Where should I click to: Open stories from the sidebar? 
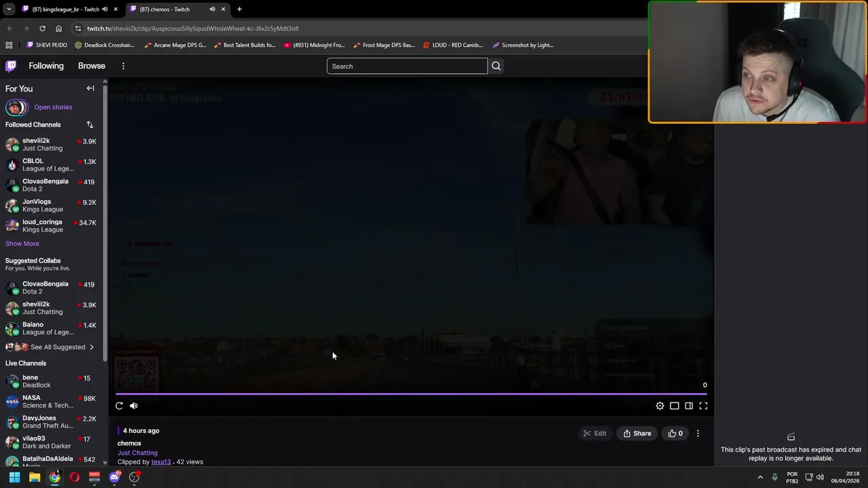pyautogui.click(x=53, y=107)
